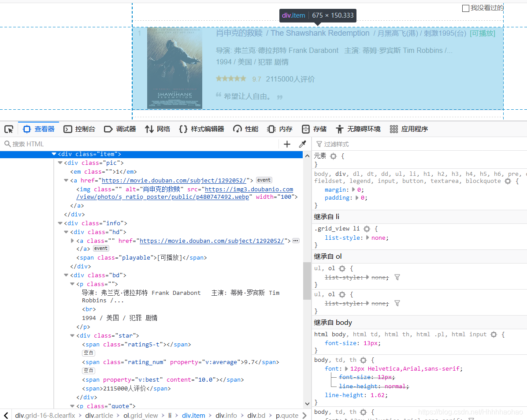Collapse the div class="info" node

pyautogui.click(x=60, y=223)
